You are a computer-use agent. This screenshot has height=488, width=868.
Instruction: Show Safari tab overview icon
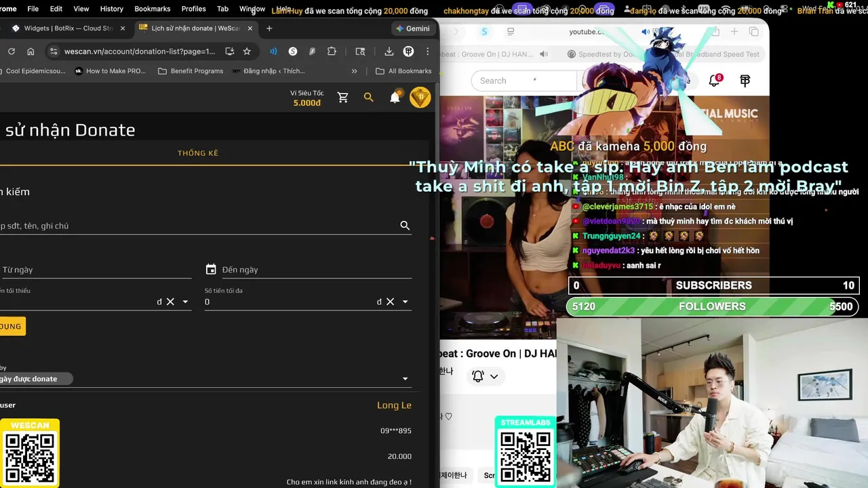[x=754, y=32]
